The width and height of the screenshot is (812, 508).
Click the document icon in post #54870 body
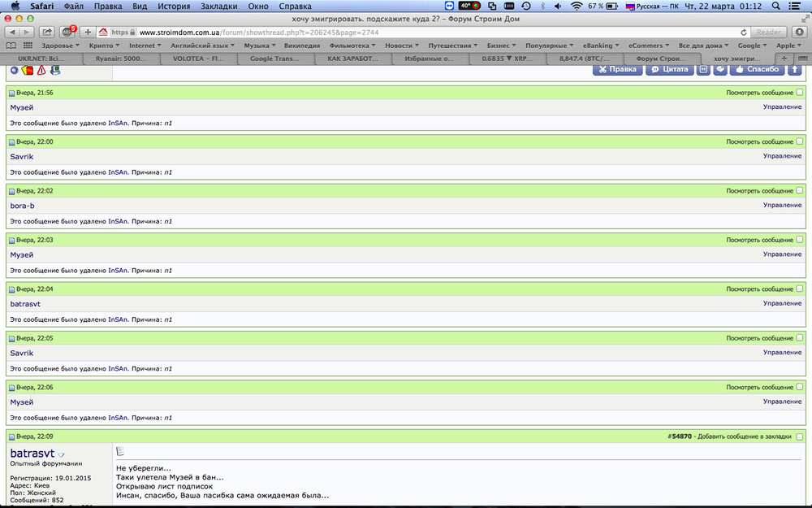point(120,451)
